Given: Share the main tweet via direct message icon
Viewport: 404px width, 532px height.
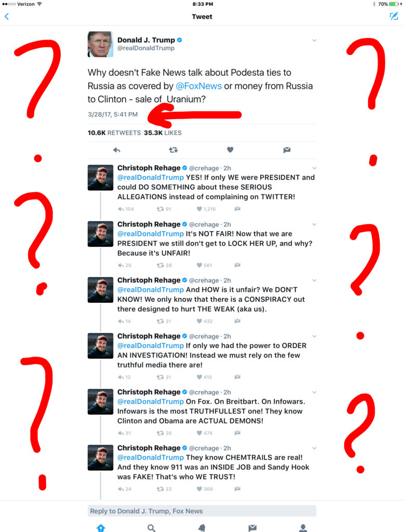Looking at the screenshot, I should tap(287, 150).
